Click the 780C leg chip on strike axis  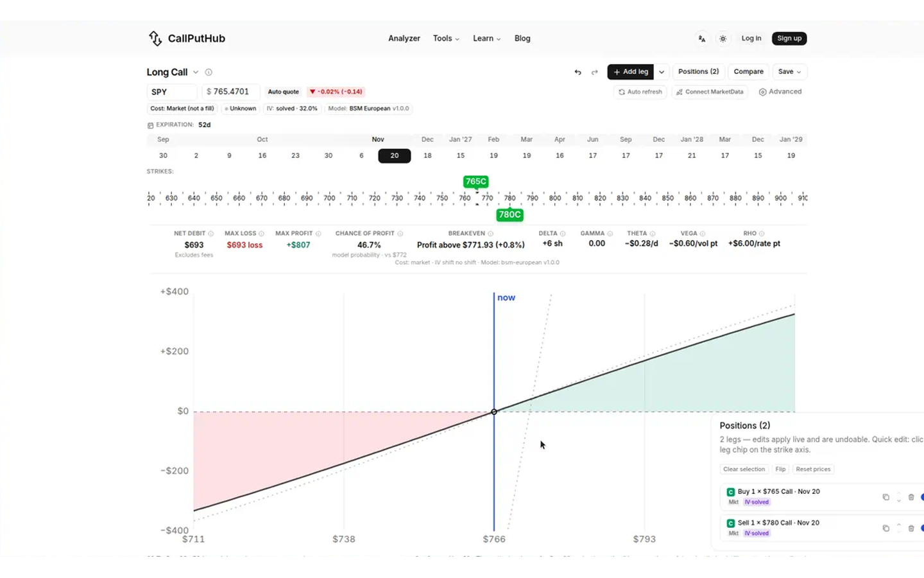[509, 215]
